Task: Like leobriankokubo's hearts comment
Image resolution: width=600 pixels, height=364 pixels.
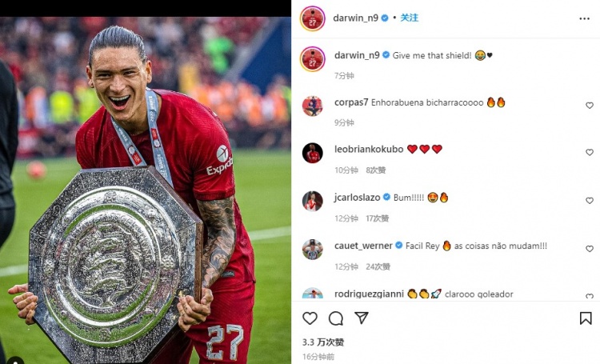Action: (590, 152)
